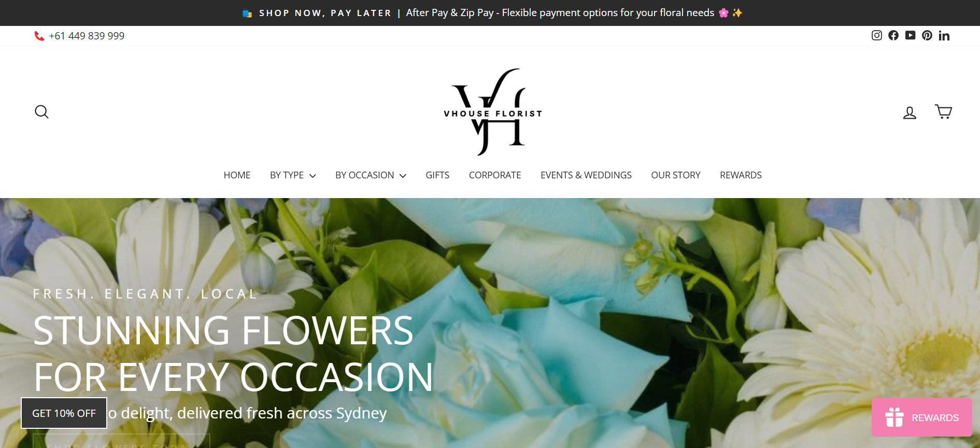Open the Gifts menu item

(x=437, y=175)
